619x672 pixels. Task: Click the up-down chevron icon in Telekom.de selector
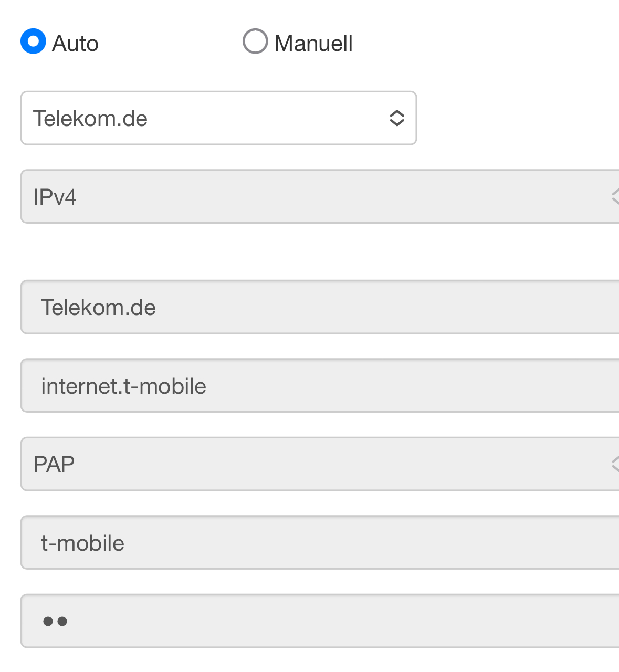(x=397, y=118)
